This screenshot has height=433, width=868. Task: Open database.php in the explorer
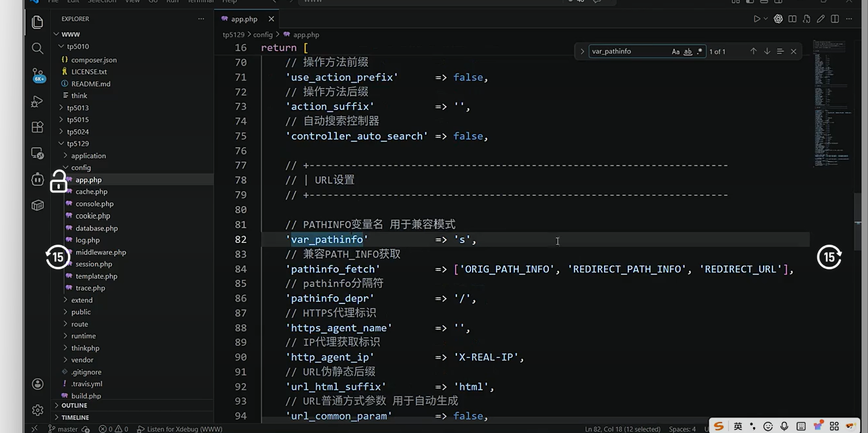(x=96, y=228)
